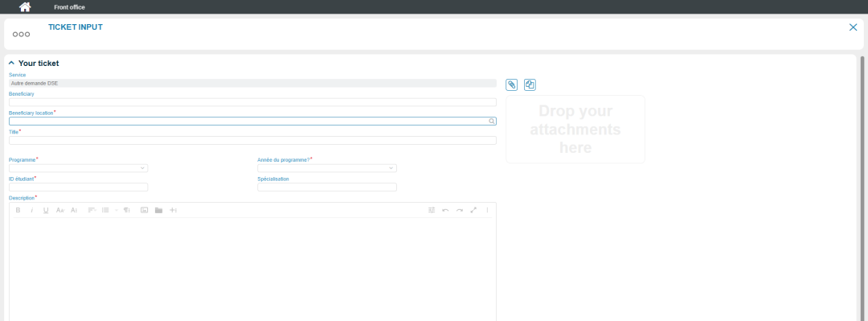Close the Ticket Input form
The height and width of the screenshot is (321, 868).
point(853,27)
